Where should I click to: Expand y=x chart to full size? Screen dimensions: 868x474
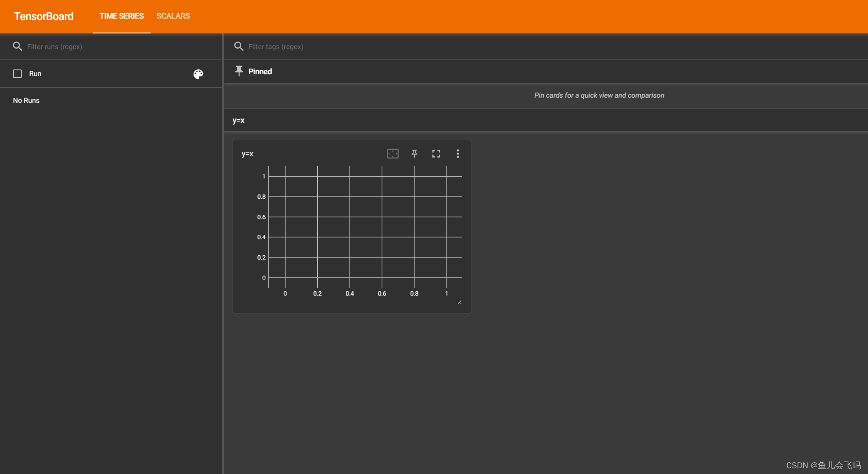pyautogui.click(x=436, y=154)
